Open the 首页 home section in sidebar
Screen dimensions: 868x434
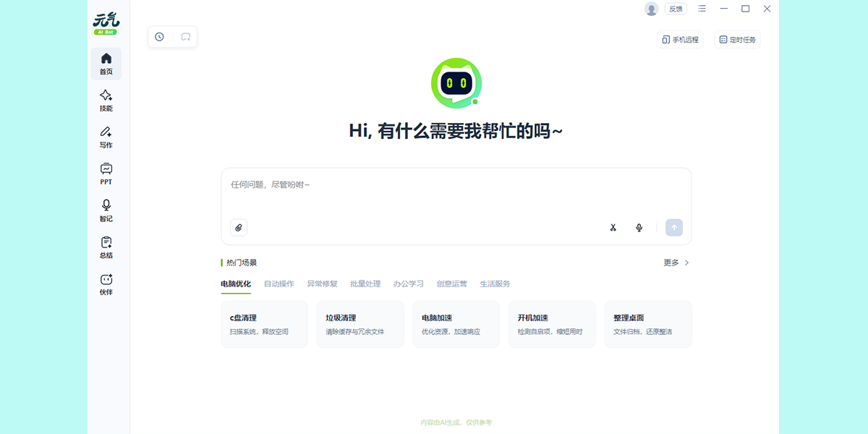[x=106, y=64]
